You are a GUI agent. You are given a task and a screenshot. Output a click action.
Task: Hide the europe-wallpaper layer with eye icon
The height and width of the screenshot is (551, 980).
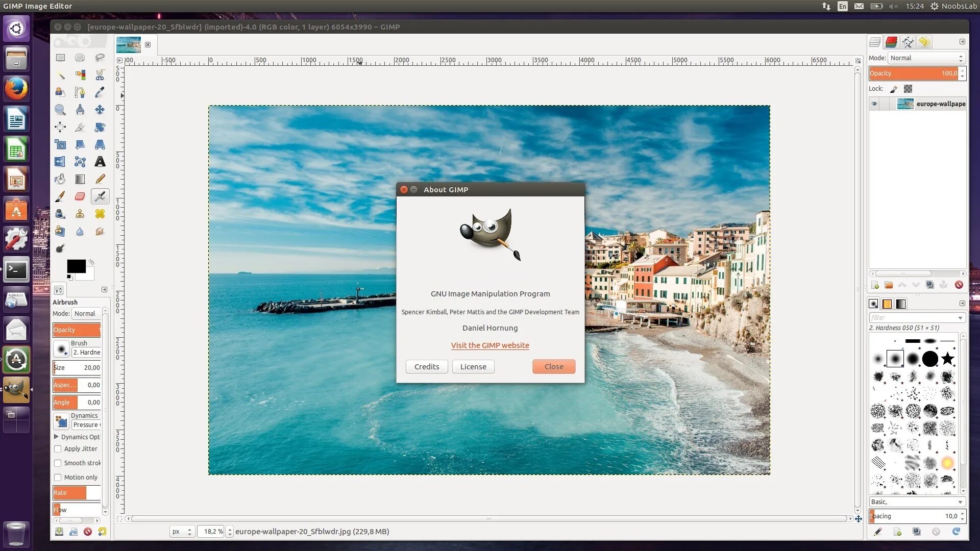[x=874, y=104]
